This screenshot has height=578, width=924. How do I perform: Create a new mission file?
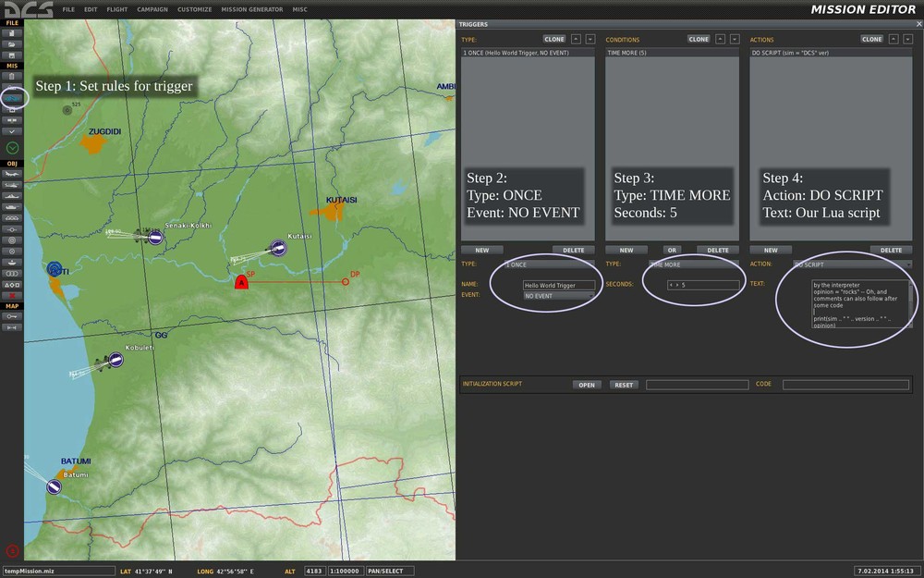pos(12,33)
